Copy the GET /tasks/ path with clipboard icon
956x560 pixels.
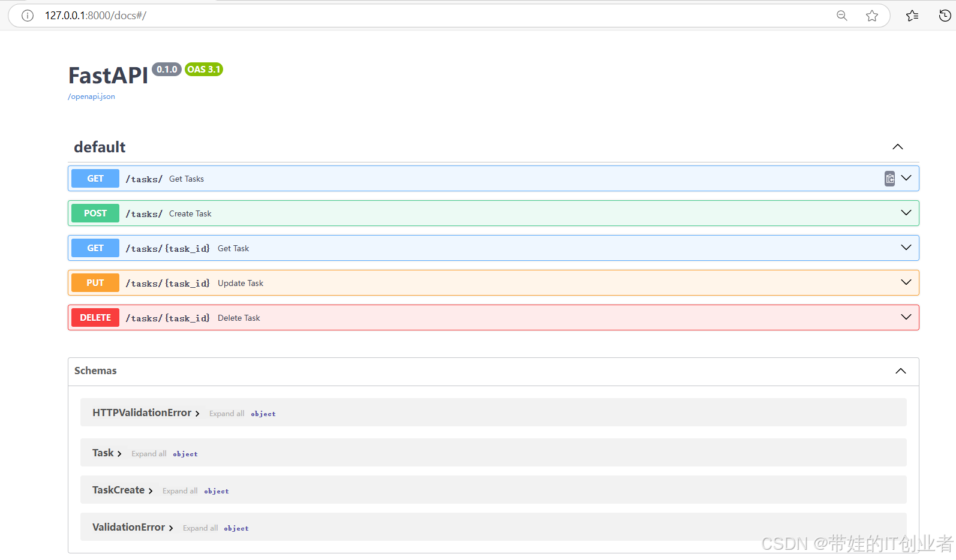(x=890, y=179)
